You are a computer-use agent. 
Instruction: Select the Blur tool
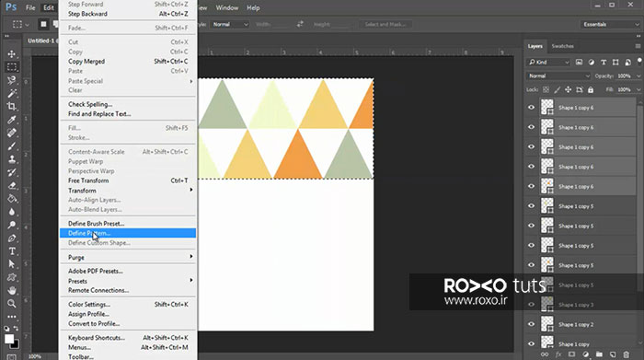[11, 212]
